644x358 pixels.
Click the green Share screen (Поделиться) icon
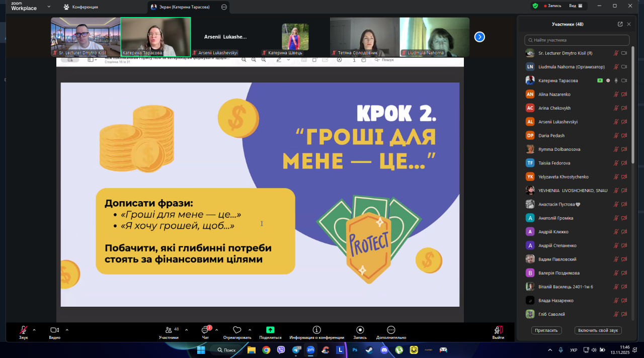tap(270, 330)
